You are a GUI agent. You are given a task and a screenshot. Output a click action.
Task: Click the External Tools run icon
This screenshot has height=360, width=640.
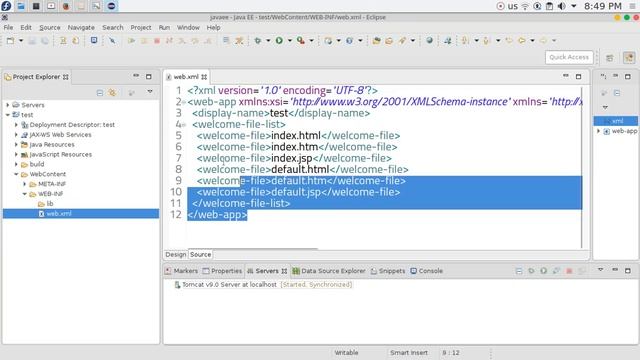coord(301,40)
